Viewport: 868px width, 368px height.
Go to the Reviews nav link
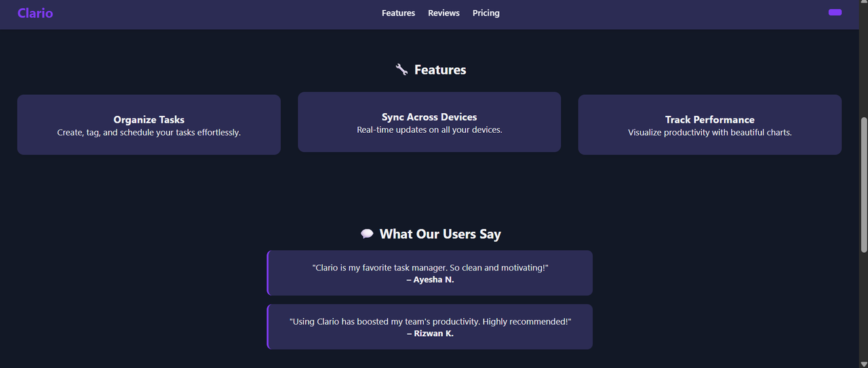443,13
